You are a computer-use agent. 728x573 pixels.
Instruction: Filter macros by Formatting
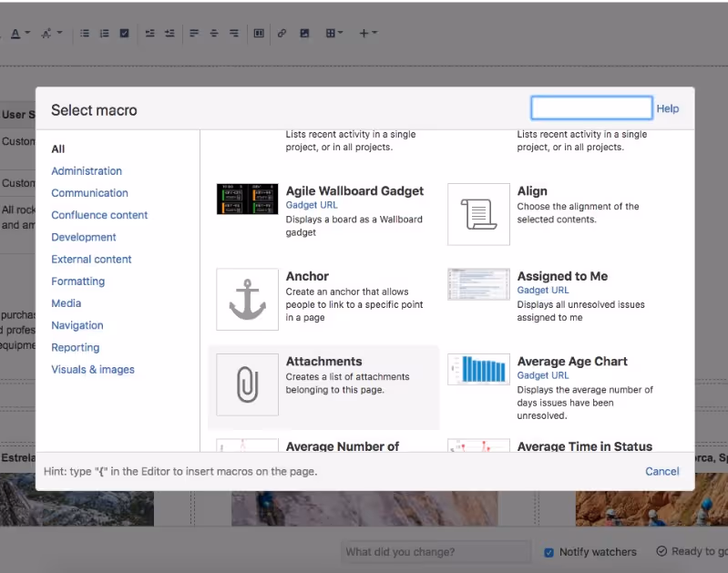(x=78, y=281)
